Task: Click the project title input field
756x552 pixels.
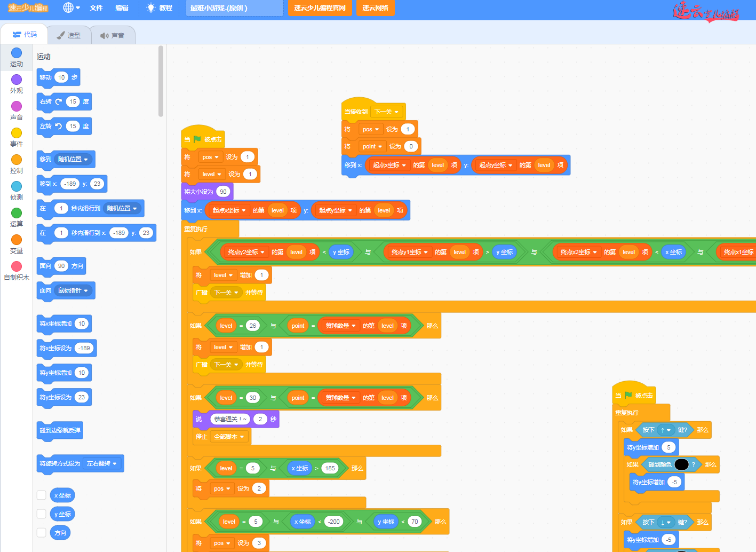Action: point(235,8)
